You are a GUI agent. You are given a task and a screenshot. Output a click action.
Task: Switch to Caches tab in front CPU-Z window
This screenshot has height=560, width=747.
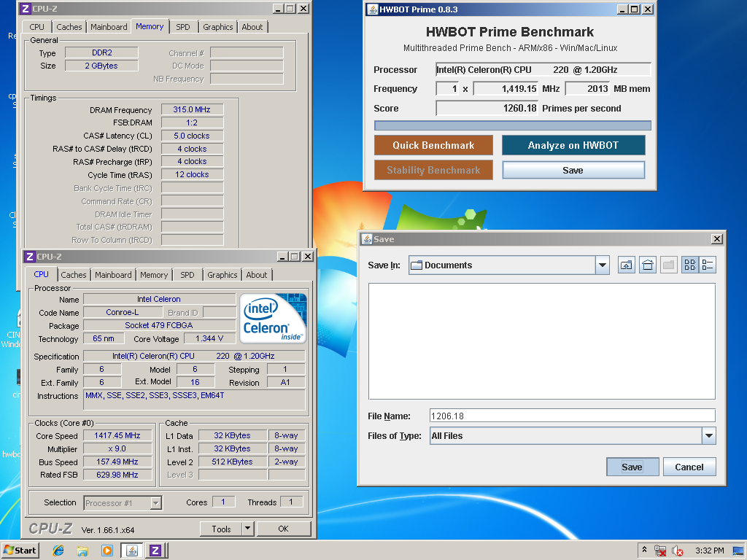coord(74,275)
